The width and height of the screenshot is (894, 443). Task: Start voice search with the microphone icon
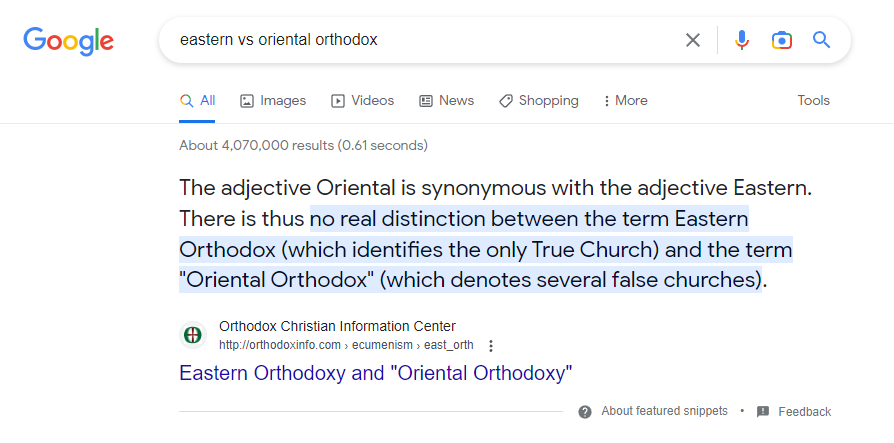tap(741, 40)
